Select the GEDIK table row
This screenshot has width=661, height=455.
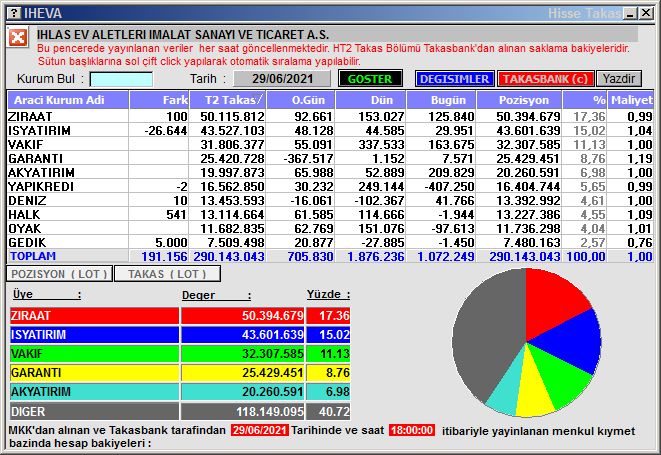[330, 242]
